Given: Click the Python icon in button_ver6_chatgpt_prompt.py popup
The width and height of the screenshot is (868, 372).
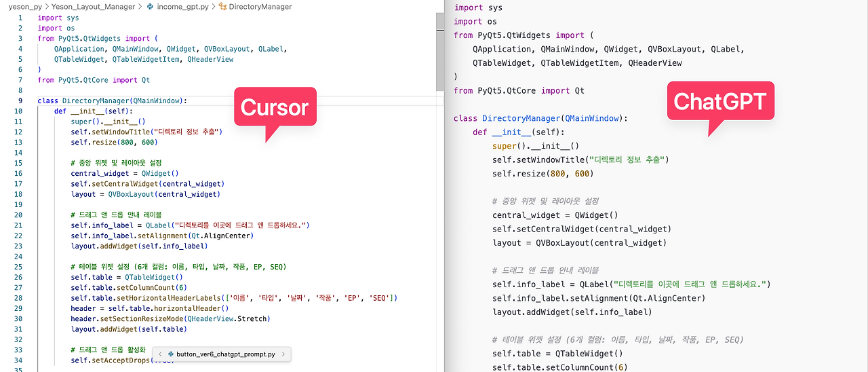Looking at the screenshot, I should (x=171, y=354).
